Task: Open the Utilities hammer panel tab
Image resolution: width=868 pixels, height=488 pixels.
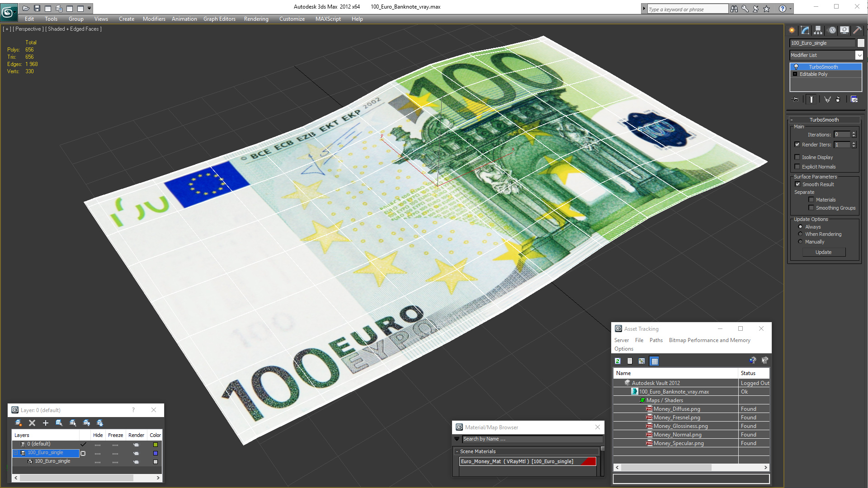Action: (x=857, y=30)
